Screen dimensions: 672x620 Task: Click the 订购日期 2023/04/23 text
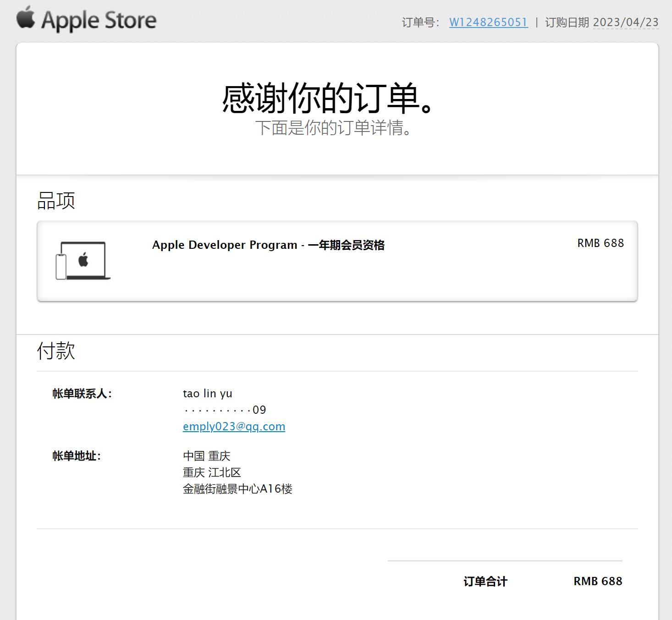(x=600, y=22)
